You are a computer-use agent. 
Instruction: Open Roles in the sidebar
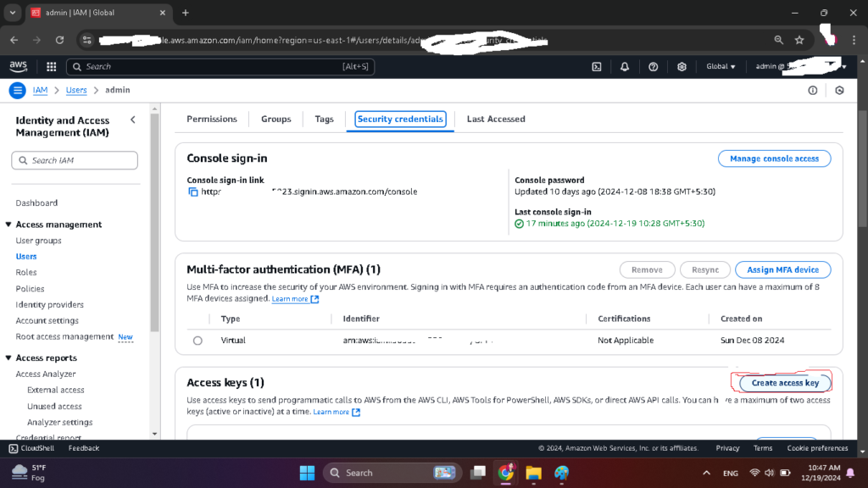[x=26, y=272]
